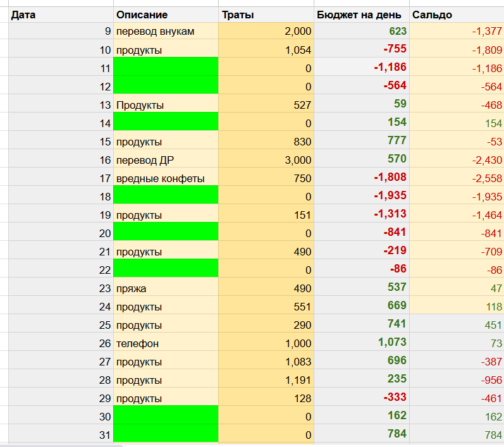This screenshot has height=447, width=504.
Task: Click the balance value -709
Action: [x=457, y=251]
